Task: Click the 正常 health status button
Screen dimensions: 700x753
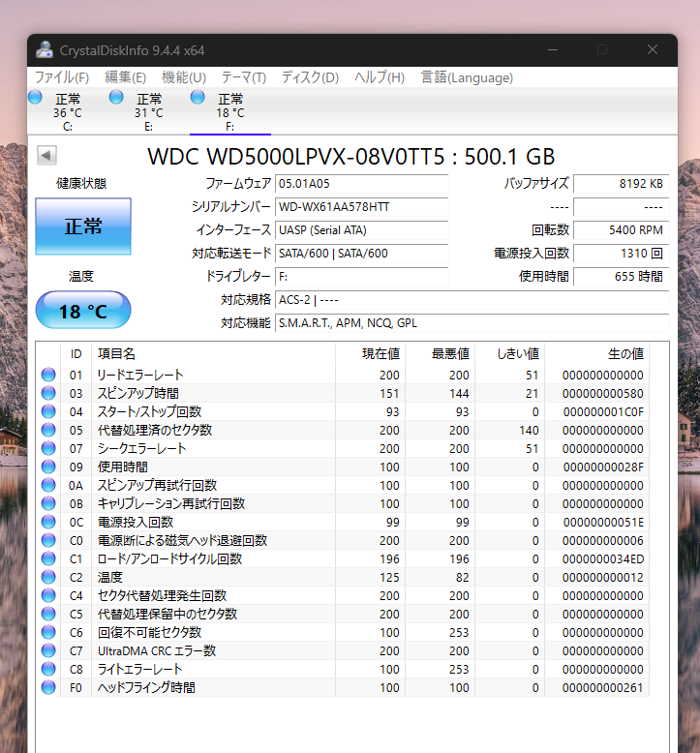Action: point(83,226)
